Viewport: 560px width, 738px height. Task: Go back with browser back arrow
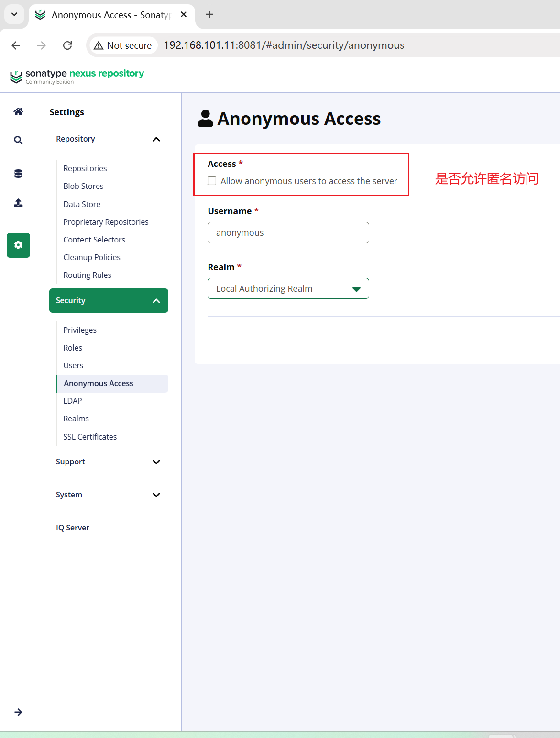click(x=16, y=45)
